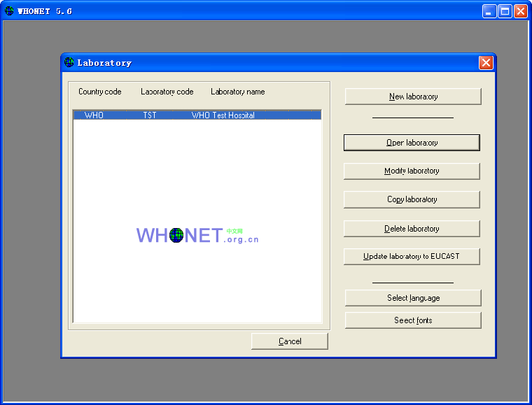Click the New laboratory button
The width and height of the screenshot is (532, 405).
(413, 97)
